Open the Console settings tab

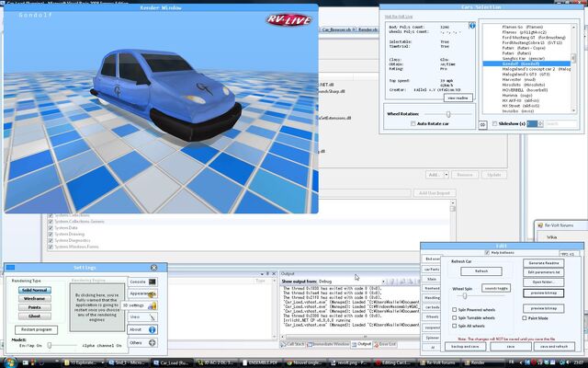[x=142, y=282]
